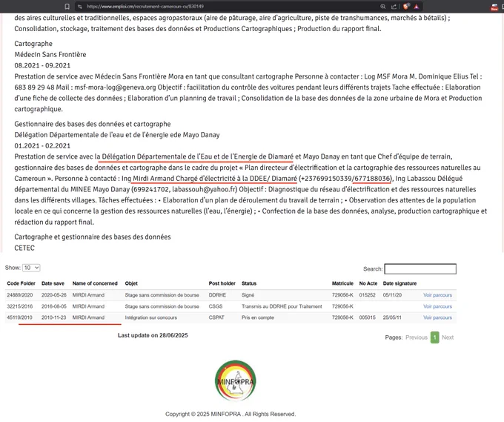Click the labassouh@yahoo.fr email text
Screen dimensions: 504x422
(x=205, y=189)
